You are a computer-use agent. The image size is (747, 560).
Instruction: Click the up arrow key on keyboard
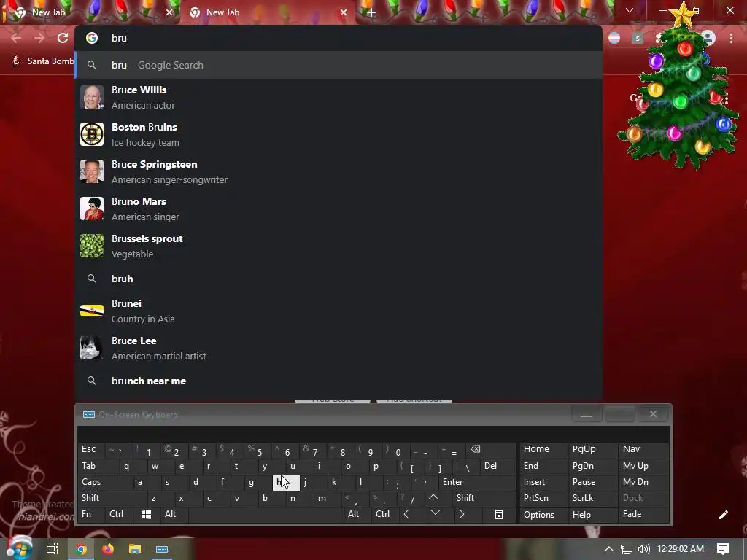pos(433,497)
